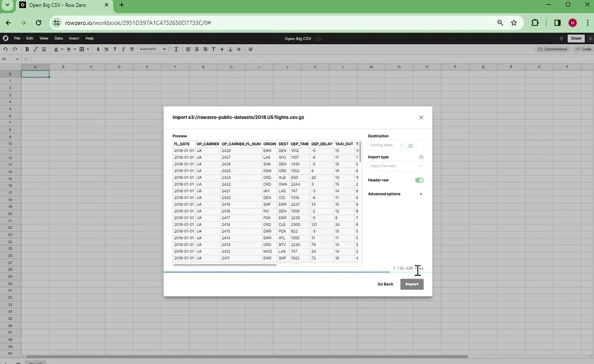Toggle italic formatting
The height and width of the screenshot is (364, 594).
[x=35, y=49]
